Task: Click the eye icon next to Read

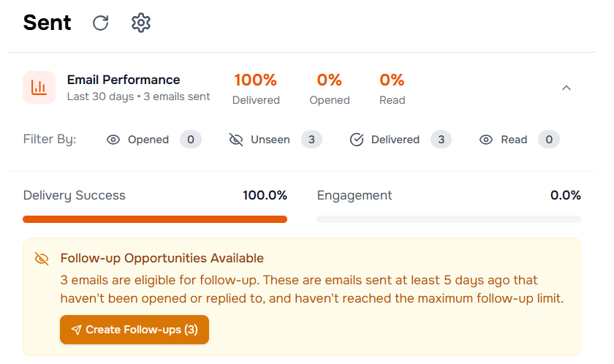Action: (486, 140)
